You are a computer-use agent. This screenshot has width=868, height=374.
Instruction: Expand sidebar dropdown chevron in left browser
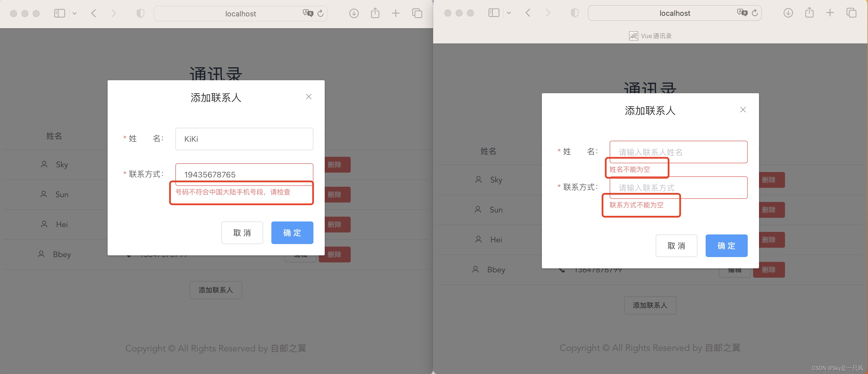click(x=75, y=14)
